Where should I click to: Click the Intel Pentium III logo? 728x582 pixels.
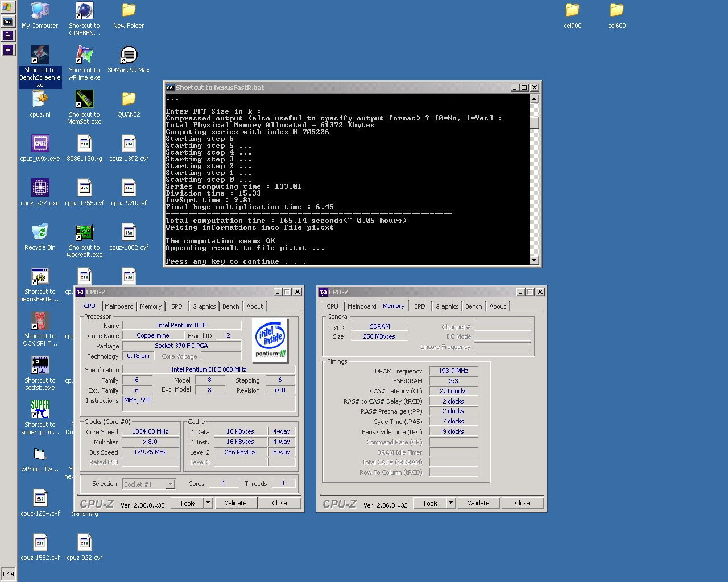pos(270,340)
